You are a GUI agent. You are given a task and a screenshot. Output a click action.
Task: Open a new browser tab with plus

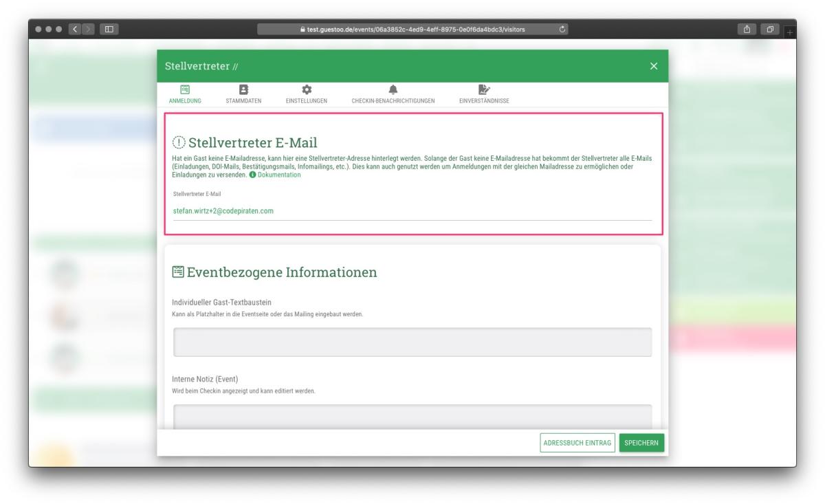pos(790,32)
